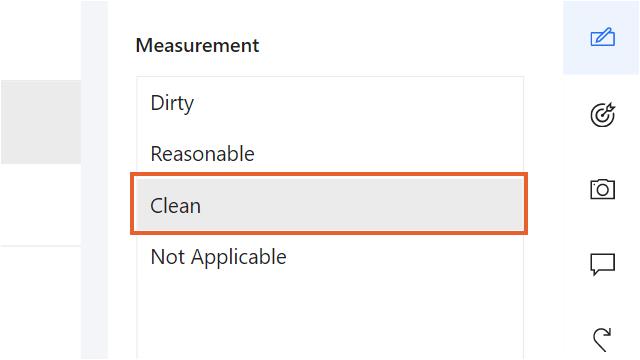Select Not Applicable in Measurement list
This screenshot has height=360, width=640.
pyautogui.click(x=330, y=257)
